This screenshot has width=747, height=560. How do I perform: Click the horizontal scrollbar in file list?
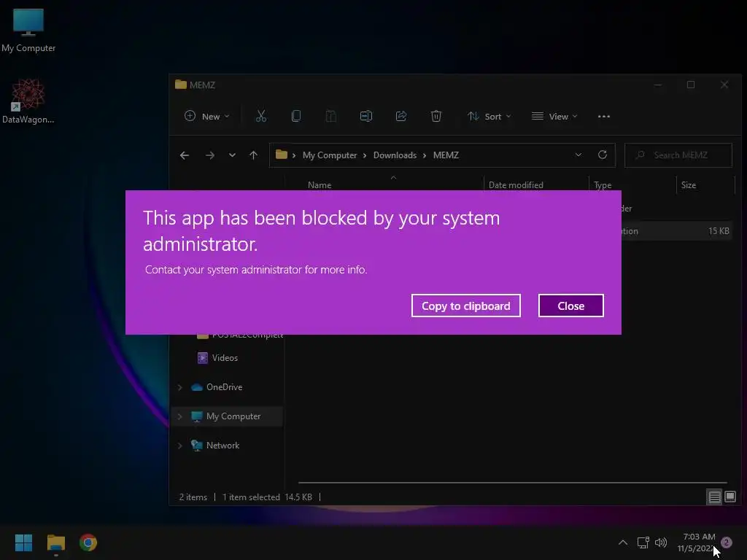click(x=513, y=483)
